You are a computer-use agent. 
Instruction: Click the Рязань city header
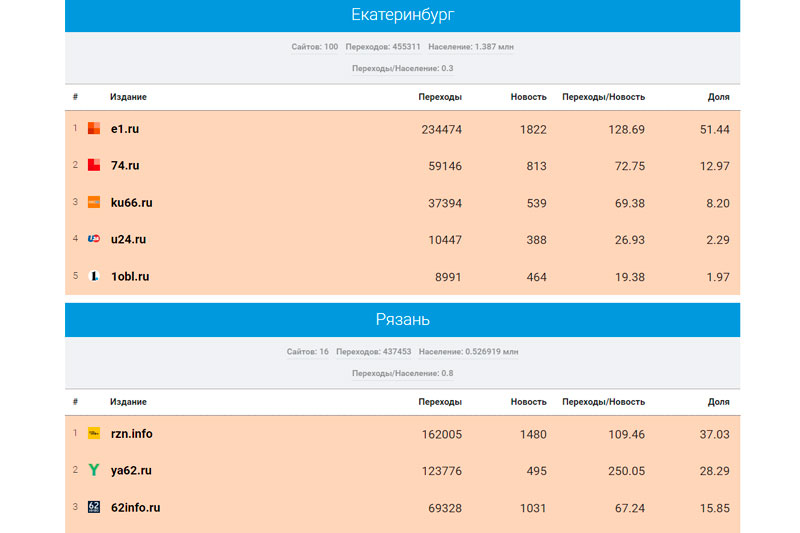coord(402,320)
